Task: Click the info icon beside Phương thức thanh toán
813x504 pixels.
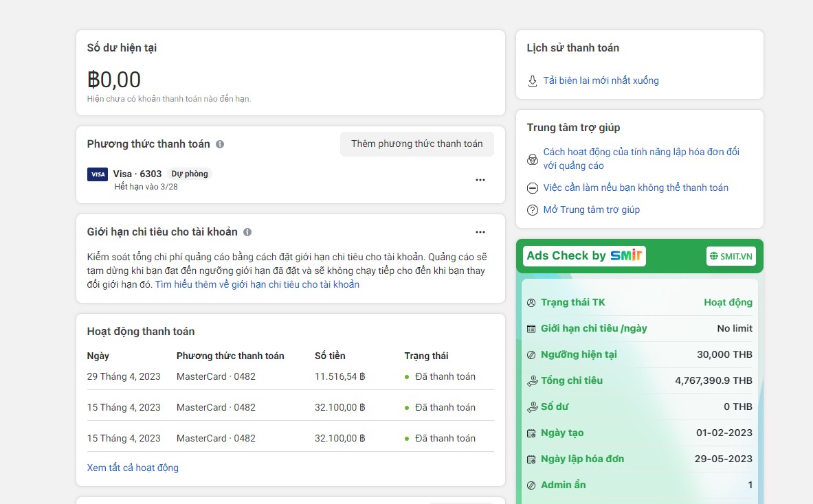Action: point(220,144)
